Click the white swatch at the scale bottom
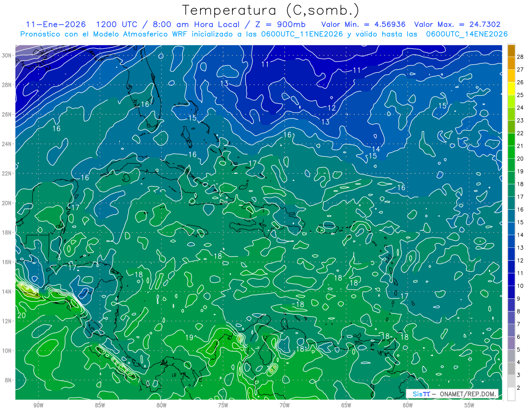Image resolution: width=532 pixels, height=411 pixels. [511, 394]
